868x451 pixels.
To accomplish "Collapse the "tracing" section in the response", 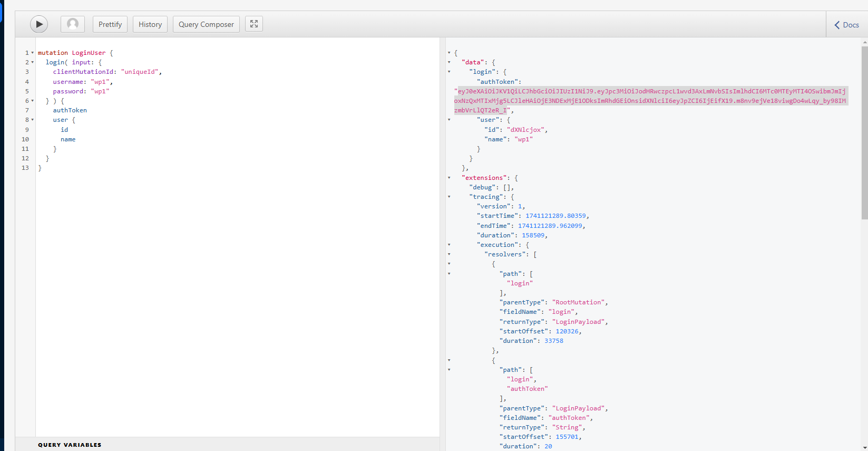I will pyautogui.click(x=449, y=197).
